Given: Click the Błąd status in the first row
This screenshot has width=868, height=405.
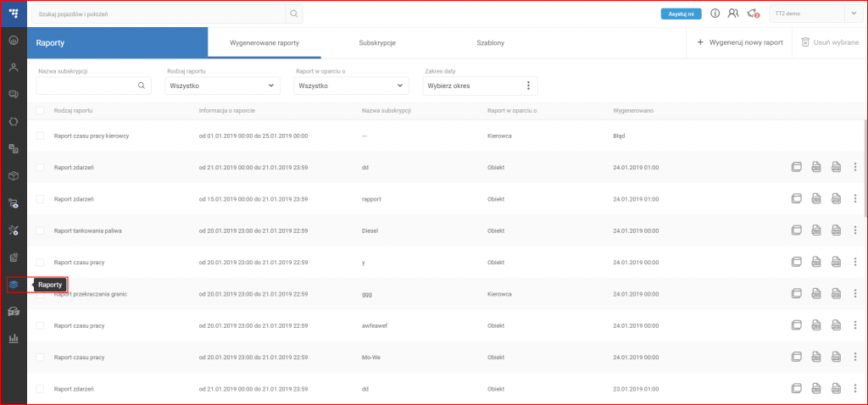Looking at the screenshot, I should [x=619, y=136].
